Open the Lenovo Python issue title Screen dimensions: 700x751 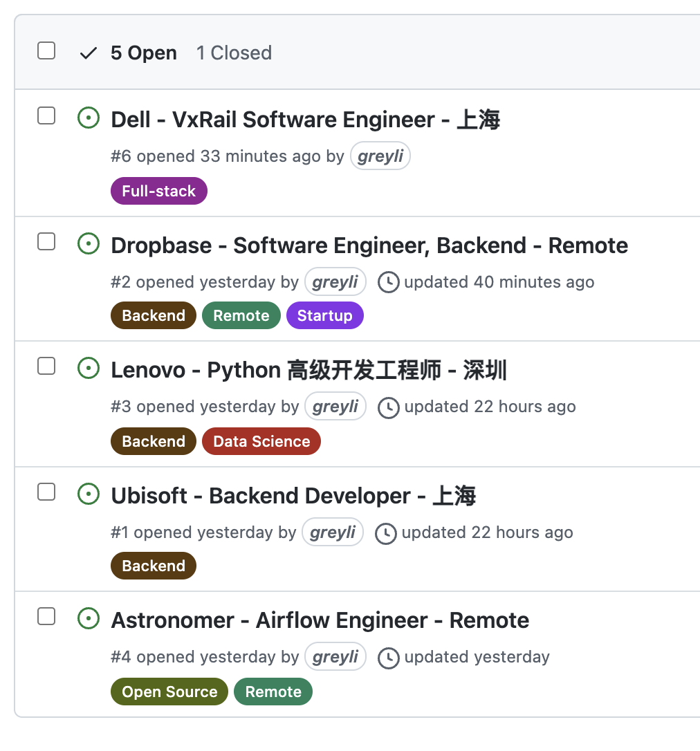point(308,370)
